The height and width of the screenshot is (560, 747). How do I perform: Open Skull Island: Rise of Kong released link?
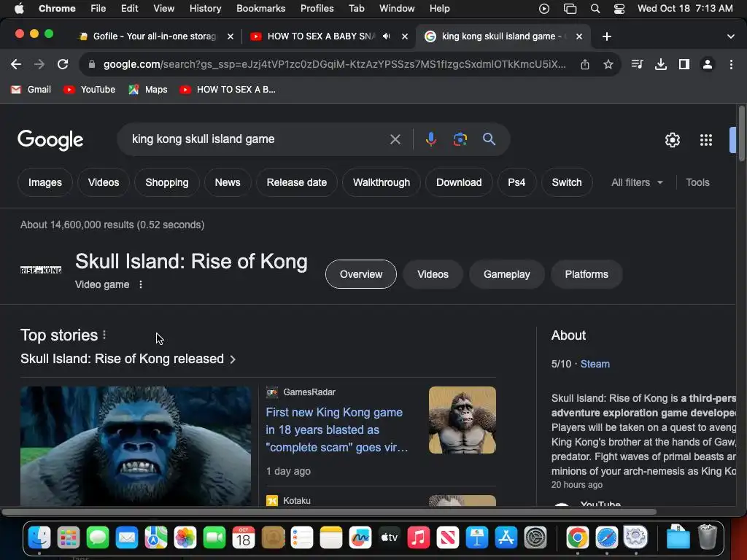click(128, 359)
